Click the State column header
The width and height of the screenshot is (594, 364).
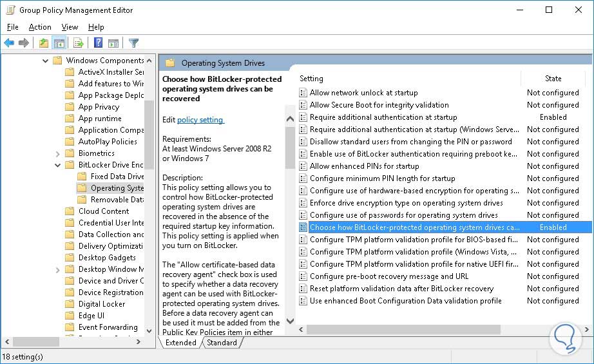coord(553,79)
